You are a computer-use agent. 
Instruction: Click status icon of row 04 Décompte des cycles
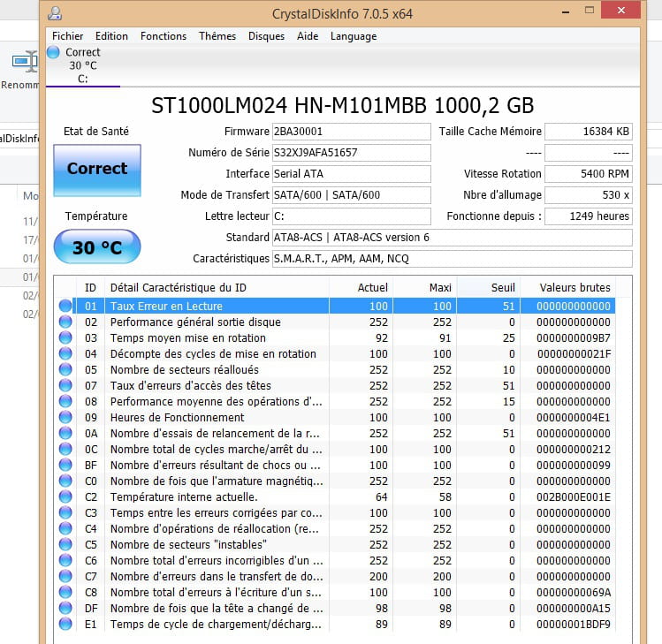click(x=65, y=353)
